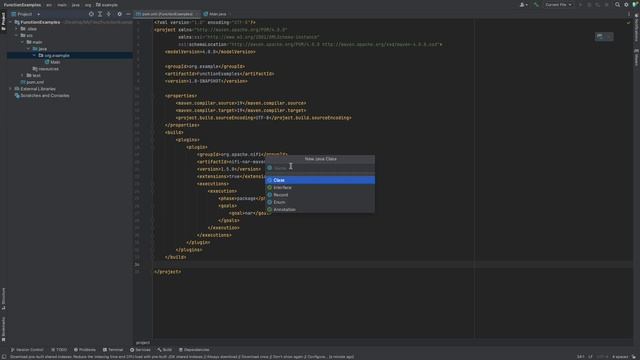Screen dimensions: 640x360
Task: Select Enum in New Java Class popup
Action: click(320, 202)
